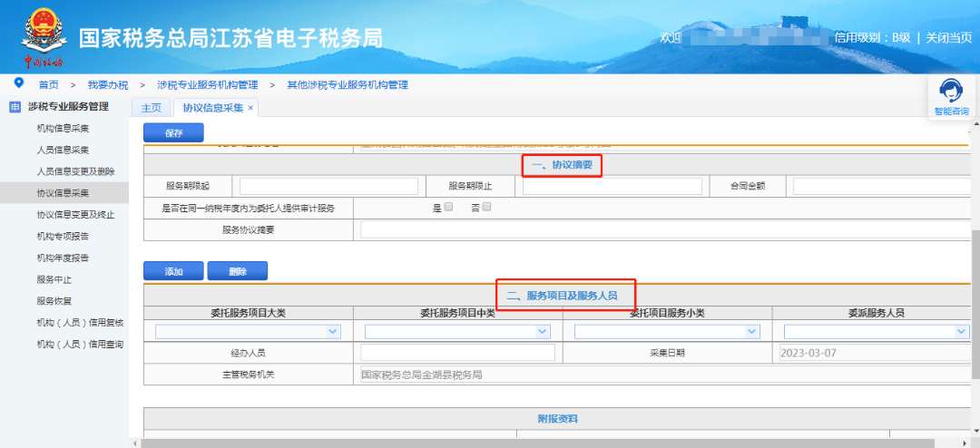Click 我要办税 in the breadcrumb
The height and width of the screenshot is (448, 980).
[x=107, y=85]
